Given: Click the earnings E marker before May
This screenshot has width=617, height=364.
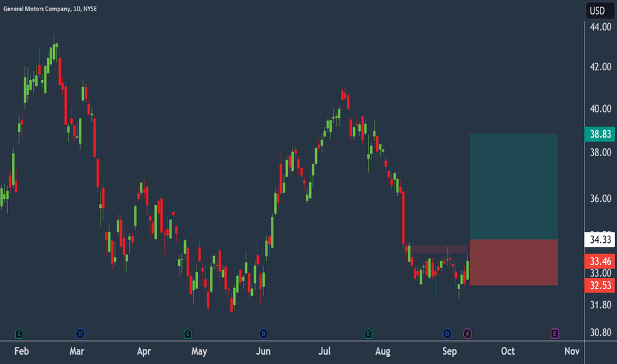Looking at the screenshot, I should point(188,334).
